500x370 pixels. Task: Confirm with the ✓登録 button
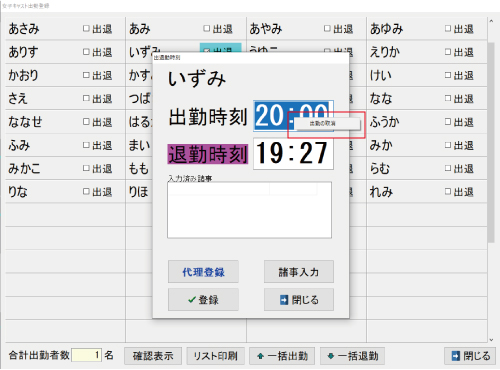(x=203, y=300)
